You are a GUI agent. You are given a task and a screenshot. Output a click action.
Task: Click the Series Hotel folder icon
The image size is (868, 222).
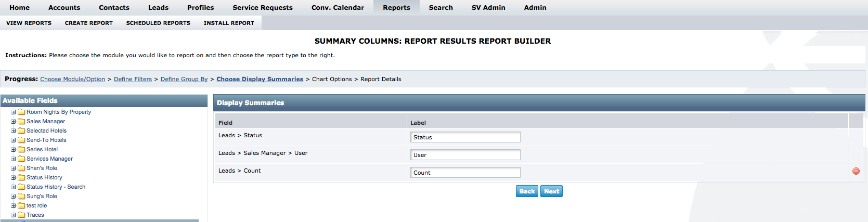[21, 149]
